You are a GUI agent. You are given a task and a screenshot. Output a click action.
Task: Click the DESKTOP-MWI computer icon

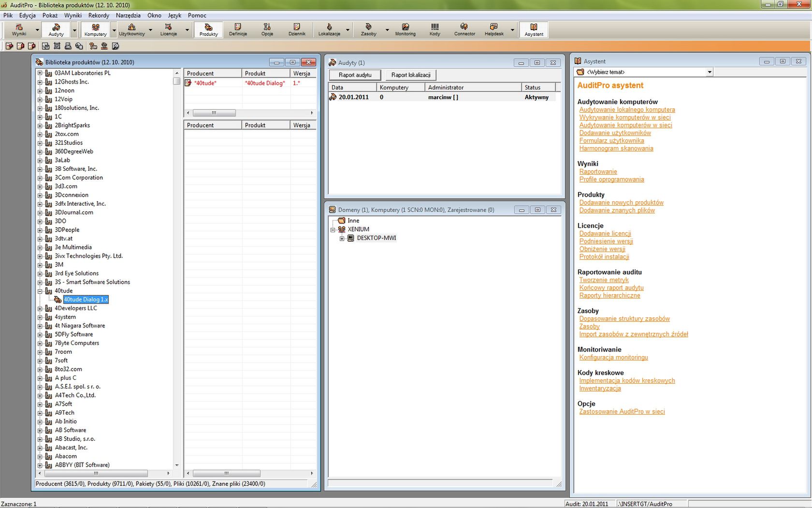point(351,238)
